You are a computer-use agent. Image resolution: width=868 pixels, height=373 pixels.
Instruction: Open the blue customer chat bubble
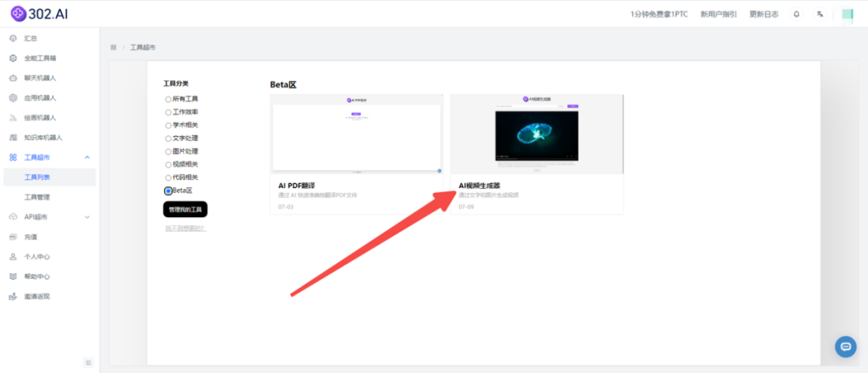(845, 346)
